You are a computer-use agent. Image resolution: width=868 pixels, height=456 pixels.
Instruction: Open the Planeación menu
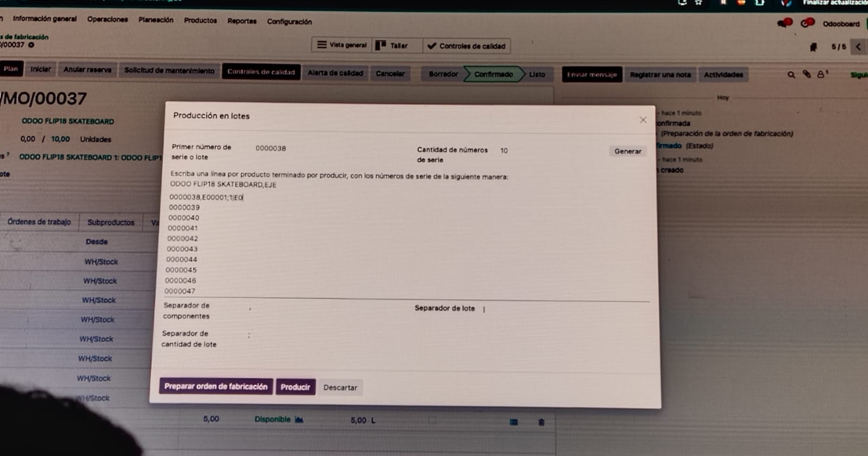point(156,20)
